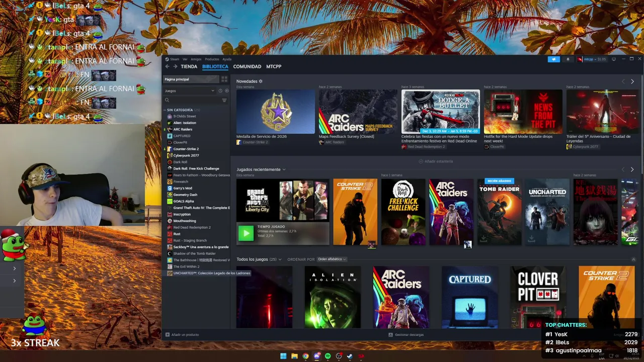The width and height of the screenshot is (644, 362).
Task: Open the Uncharted cover in recently played
Action: [547, 212]
